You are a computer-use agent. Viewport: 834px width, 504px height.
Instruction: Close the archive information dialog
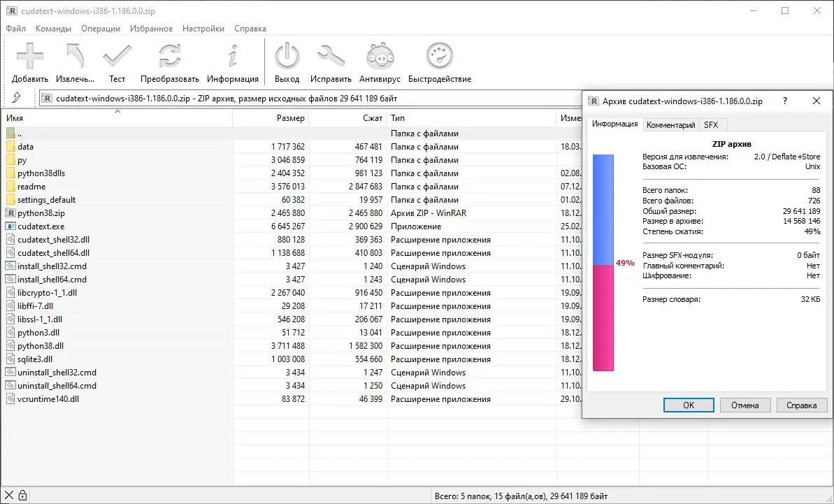pyautogui.click(x=817, y=101)
